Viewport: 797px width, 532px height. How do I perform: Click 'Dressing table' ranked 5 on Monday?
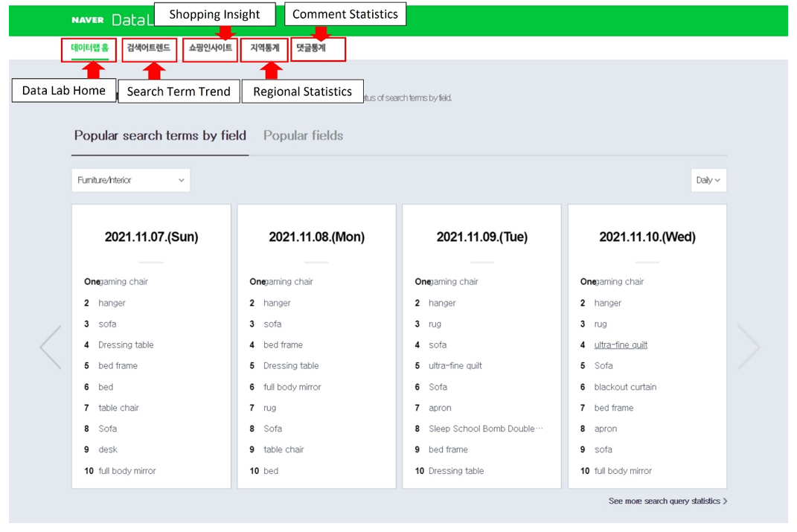pyautogui.click(x=291, y=366)
